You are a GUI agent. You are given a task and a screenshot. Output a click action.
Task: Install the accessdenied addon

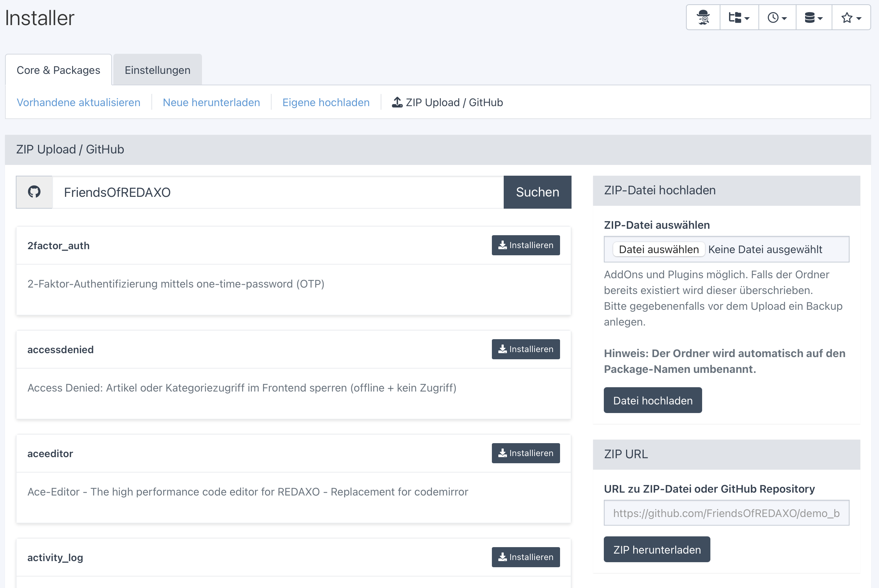[x=525, y=349]
